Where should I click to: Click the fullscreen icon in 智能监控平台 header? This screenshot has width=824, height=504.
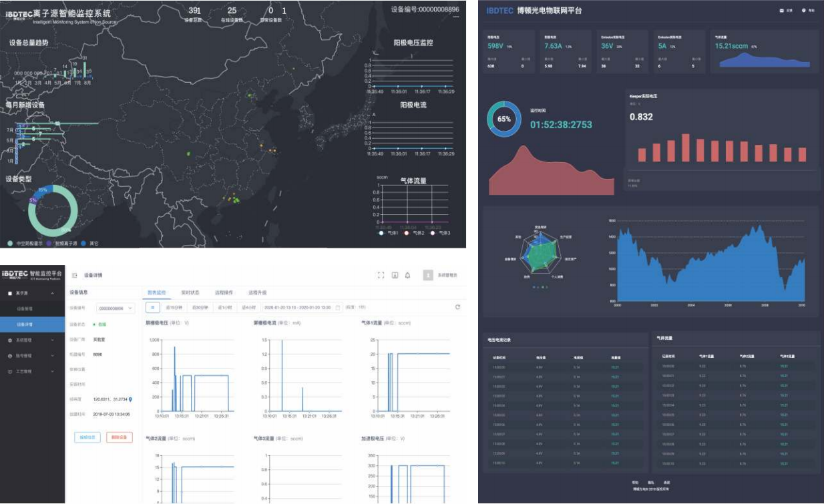pos(381,275)
